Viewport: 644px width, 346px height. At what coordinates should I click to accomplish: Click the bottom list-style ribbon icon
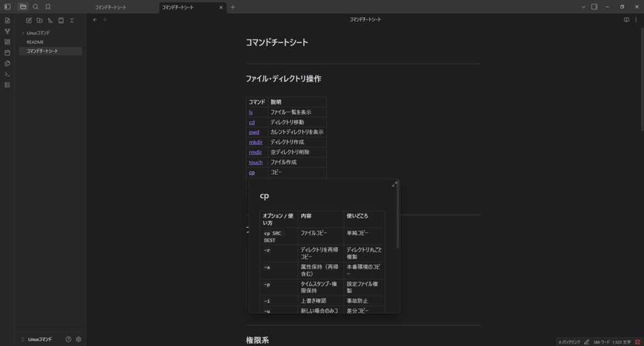8,85
